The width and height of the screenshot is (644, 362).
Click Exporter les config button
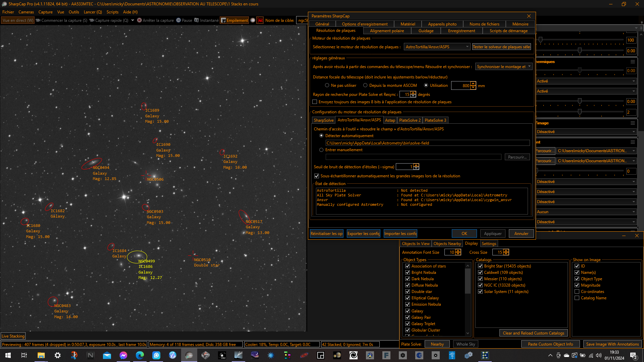tap(364, 234)
